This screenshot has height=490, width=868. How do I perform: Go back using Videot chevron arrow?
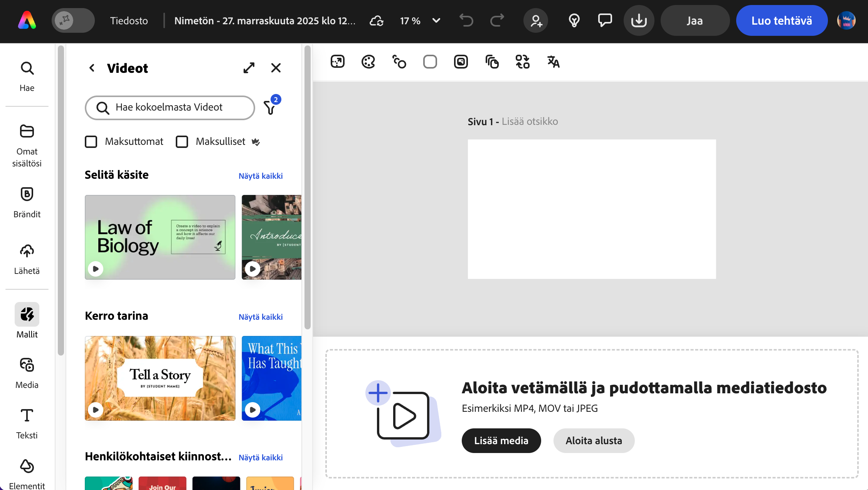pos(92,68)
